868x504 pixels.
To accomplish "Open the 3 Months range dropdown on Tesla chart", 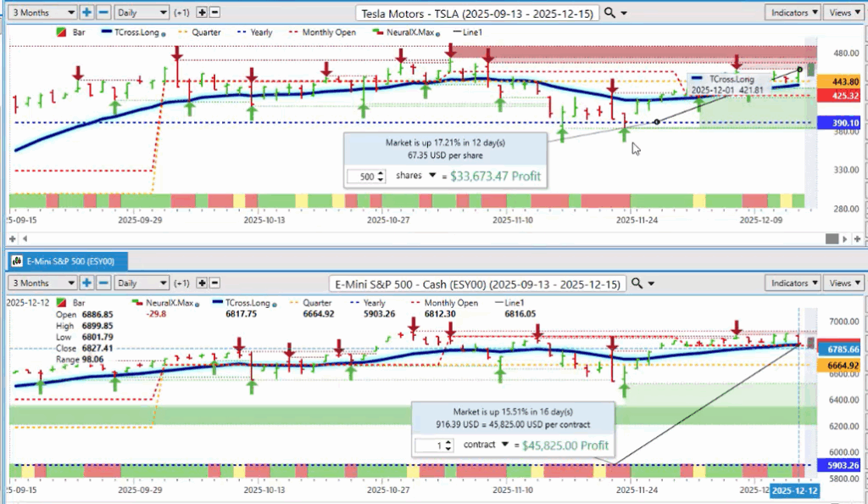I will [x=42, y=13].
